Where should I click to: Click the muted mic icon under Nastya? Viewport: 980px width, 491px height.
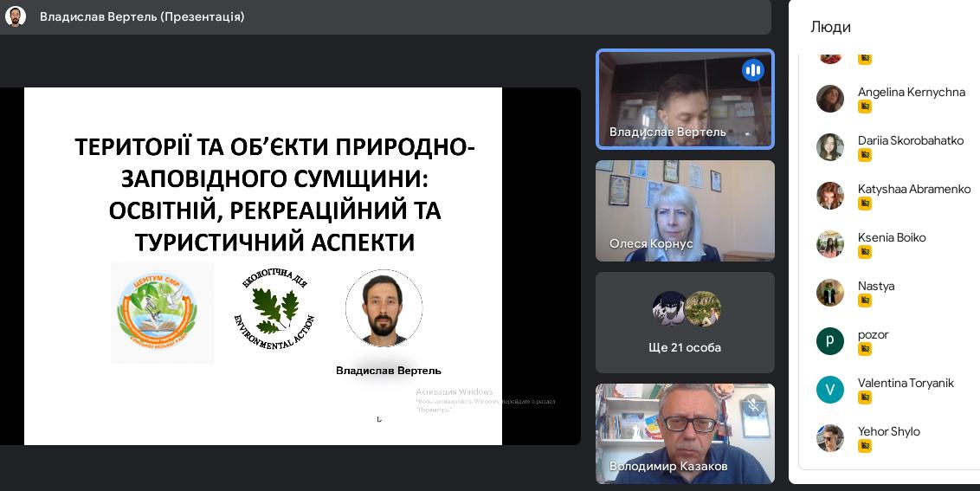(864, 300)
